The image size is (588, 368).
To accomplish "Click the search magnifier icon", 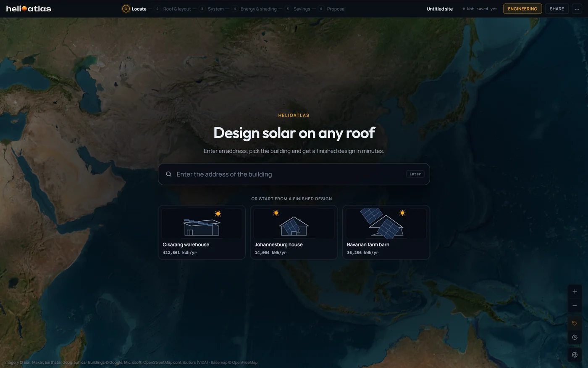I will tap(168, 174).
